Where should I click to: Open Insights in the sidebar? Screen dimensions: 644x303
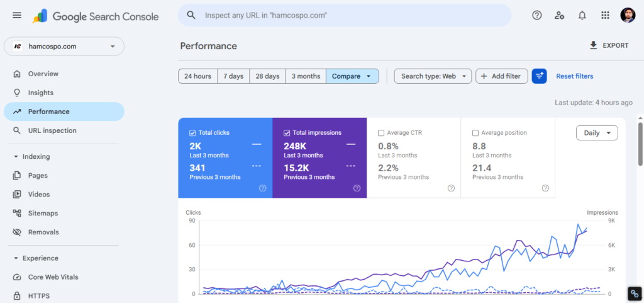64,93
